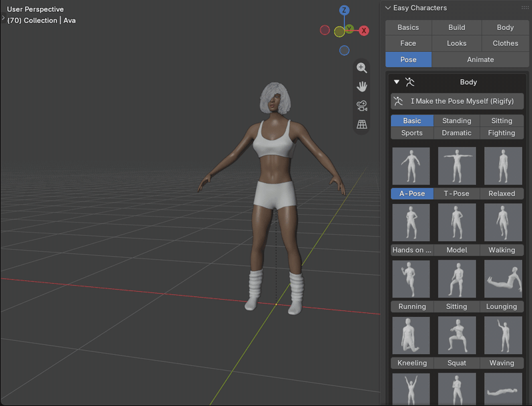Screen dimensions: 532x406
Task: Collapse the Easy Characters panel
Action: pyautogui.click(x=388, y=8)
